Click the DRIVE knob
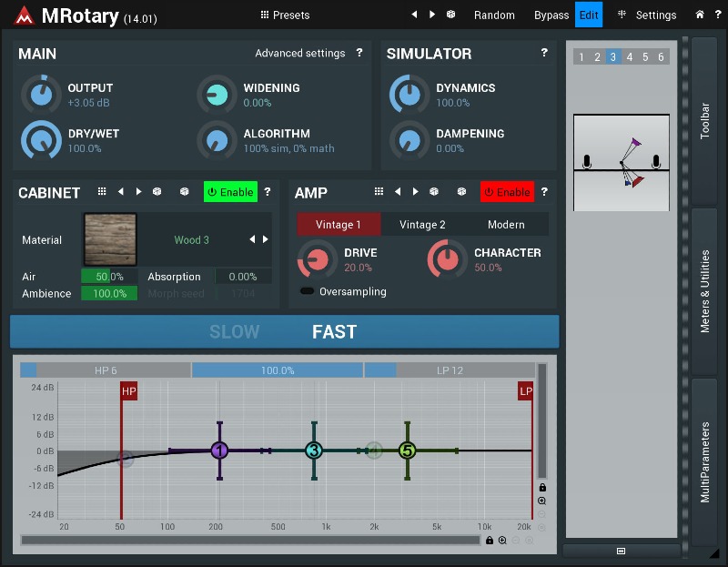This screenshot has width=728, height=567. [318, 259]
